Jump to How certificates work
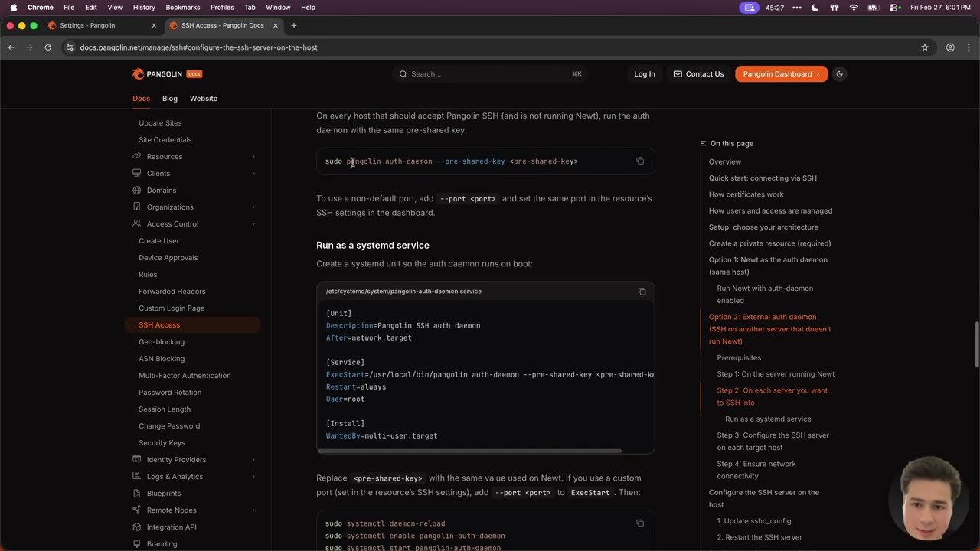The height and width of the screenshot is (551, 980). click(x=746, y=194)
